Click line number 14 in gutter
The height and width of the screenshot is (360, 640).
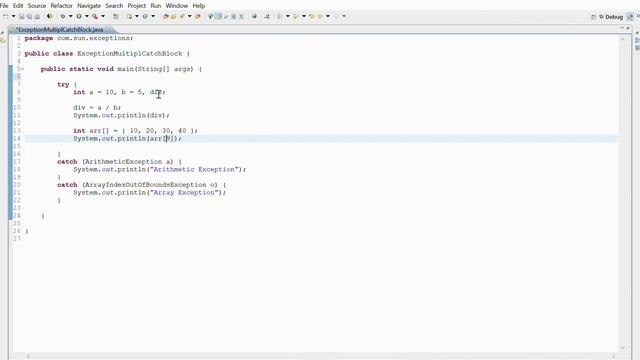click(17, 139)
